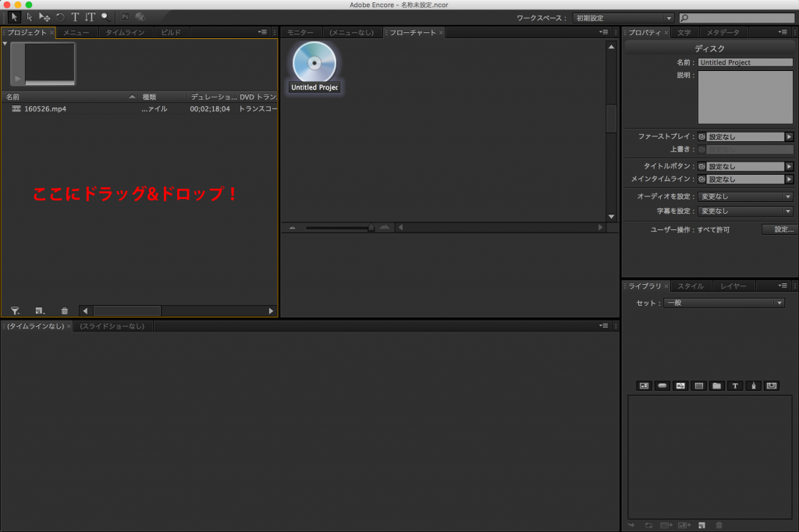Switch to the タイムライン tab
The height and width of the screenshot is (532, 799).
125,33
